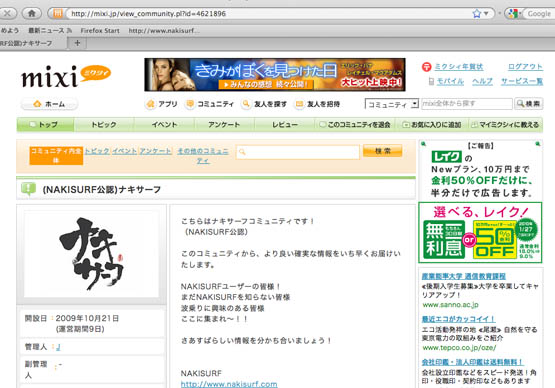Image resolution: width=555 pixels, height=388 pixels.
Task: Click the Google browser search box
Action: (538, 14)
